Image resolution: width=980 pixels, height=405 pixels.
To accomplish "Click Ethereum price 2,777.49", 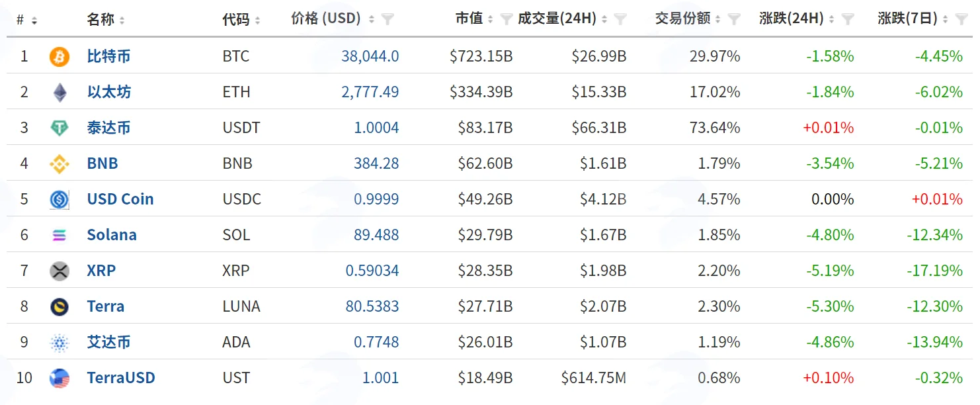I will pyautogui.click(x=370, y=92).
